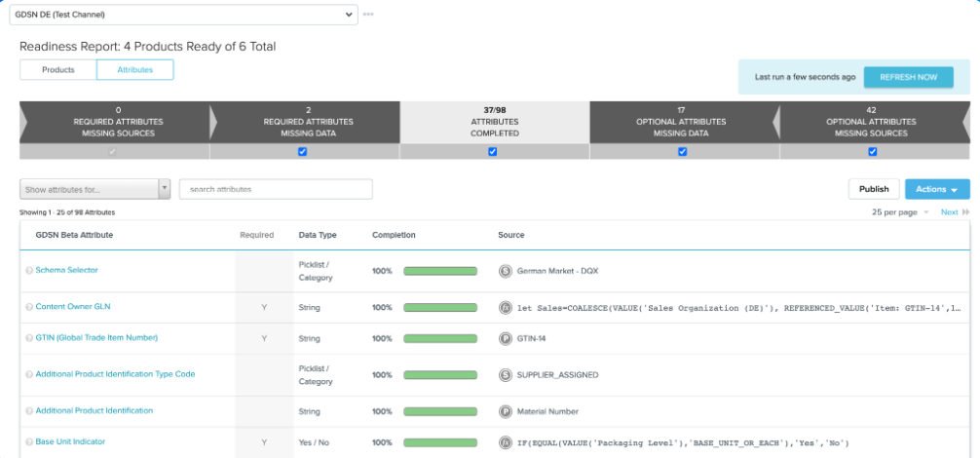Screen dimensions: 980x458
Task: Select 37/98 Attributes Completed filter
Action: pyautogui.click(x=494, y=122)
